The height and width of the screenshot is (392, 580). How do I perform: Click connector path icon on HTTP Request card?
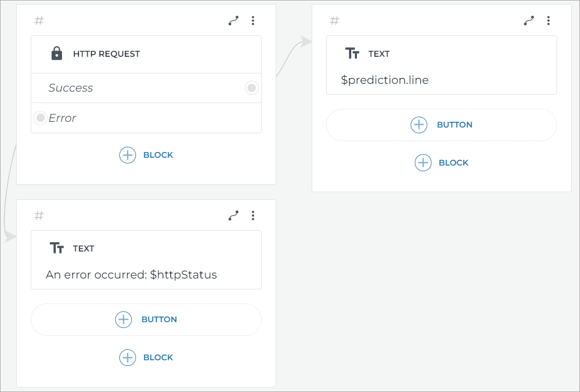pos(233,21)
